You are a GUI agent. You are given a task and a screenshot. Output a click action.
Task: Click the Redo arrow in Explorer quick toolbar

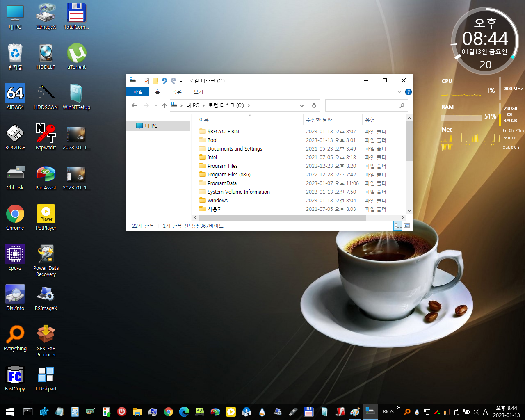[x=173, y=81]
